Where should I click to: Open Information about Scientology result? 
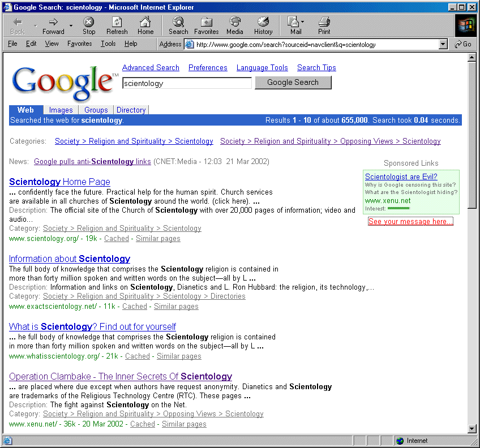70,259
